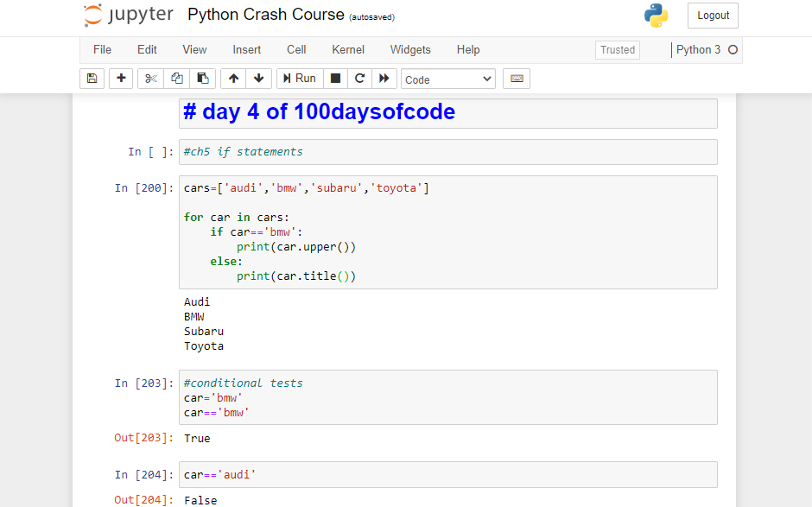This screenshot has width=812, height=507.
Task: Interrupt the kernel stop icon
Action: [x=335, y=79]
